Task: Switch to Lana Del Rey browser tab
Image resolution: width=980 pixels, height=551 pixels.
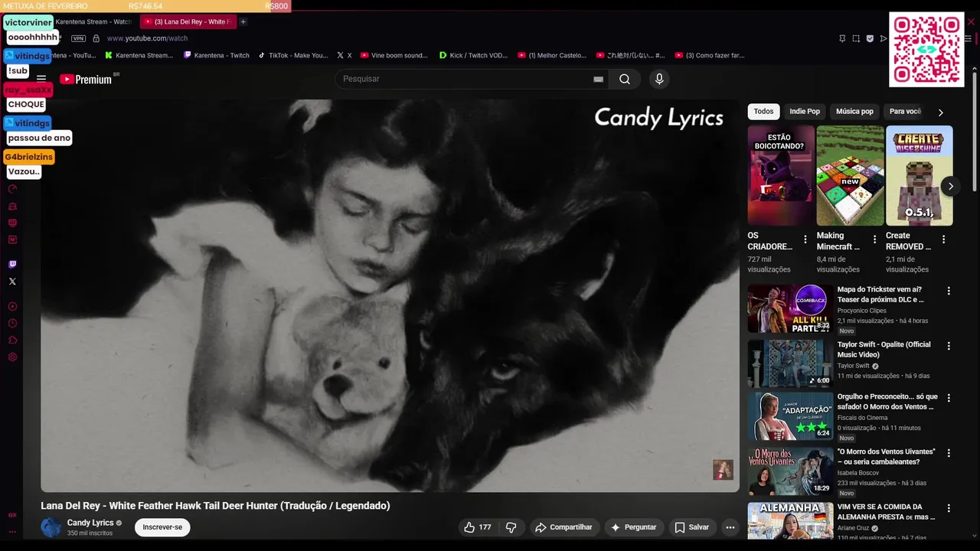Action: [188, 21]
